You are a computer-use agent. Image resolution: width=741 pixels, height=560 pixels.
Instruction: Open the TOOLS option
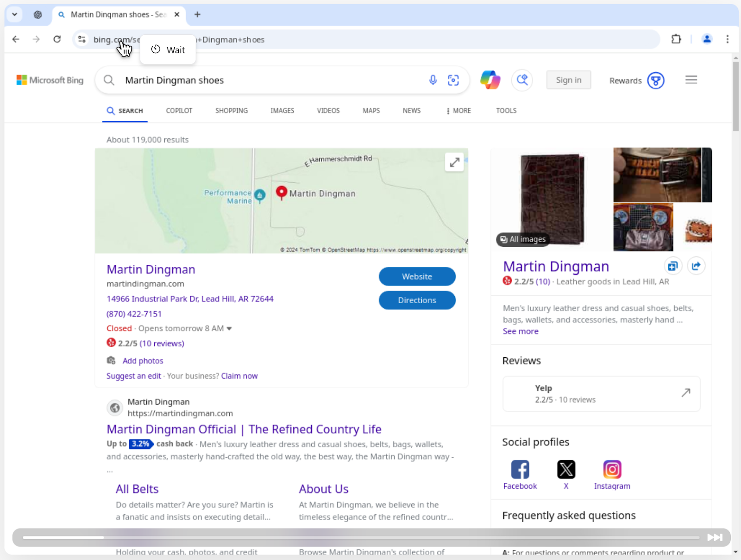pyautogui.click(x=506, y=111)
